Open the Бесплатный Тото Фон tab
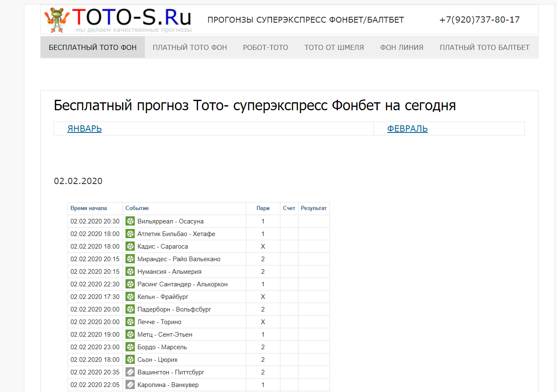557x392 pixels. (93, 47)
